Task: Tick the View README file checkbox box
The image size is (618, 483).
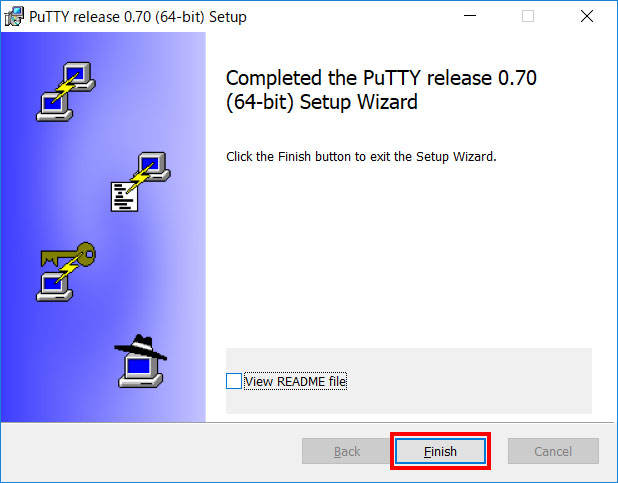Action: (x=234, y=381)
